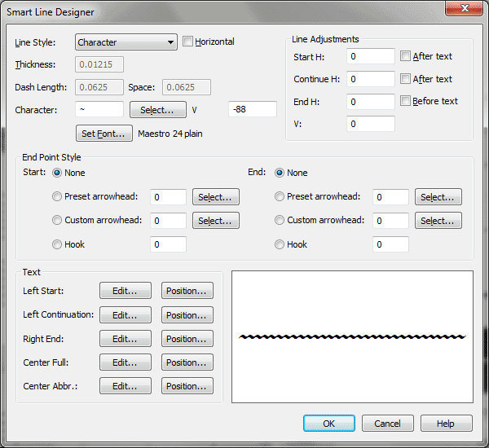The width and height of the screenshot is (489, 448).
Task: Click the Character input field
Action: pos(99,109)
